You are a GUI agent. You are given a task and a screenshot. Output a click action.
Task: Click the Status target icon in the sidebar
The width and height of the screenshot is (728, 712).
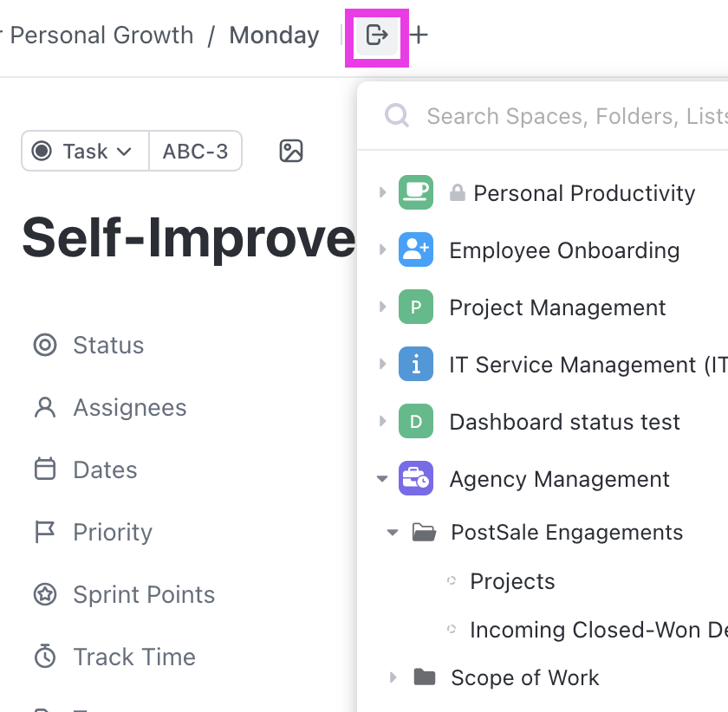(x=45, y=345)
